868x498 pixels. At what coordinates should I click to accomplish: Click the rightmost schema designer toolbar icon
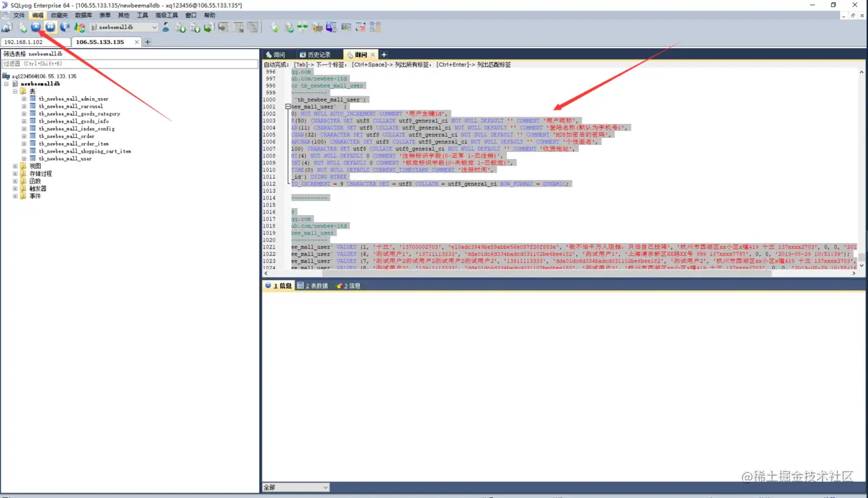click(375, 27)
